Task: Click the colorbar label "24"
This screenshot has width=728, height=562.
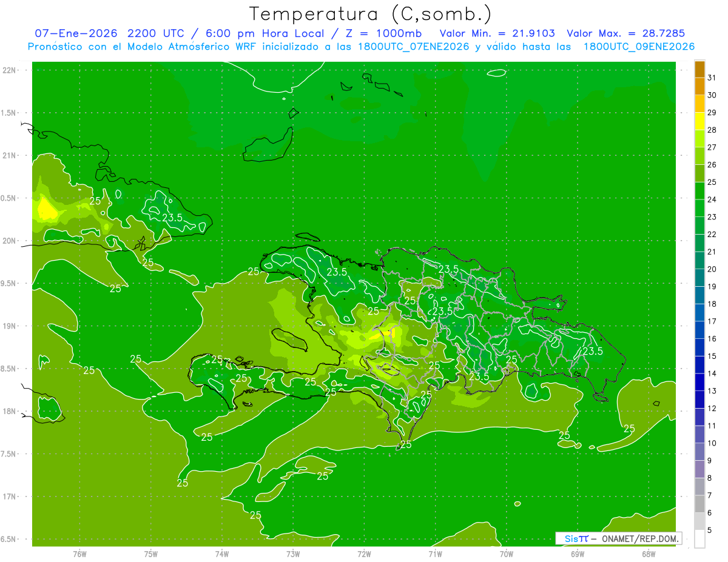Action: click(712, 199)
